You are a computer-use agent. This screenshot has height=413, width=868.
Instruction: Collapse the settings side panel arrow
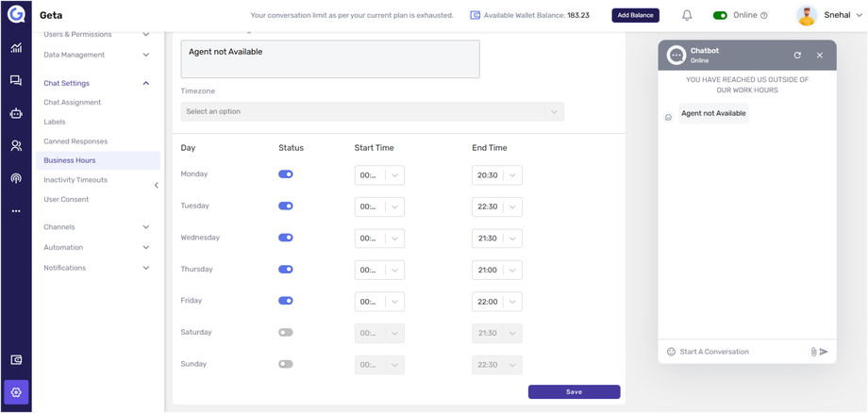pyautogui.click(x=157, y=186)
